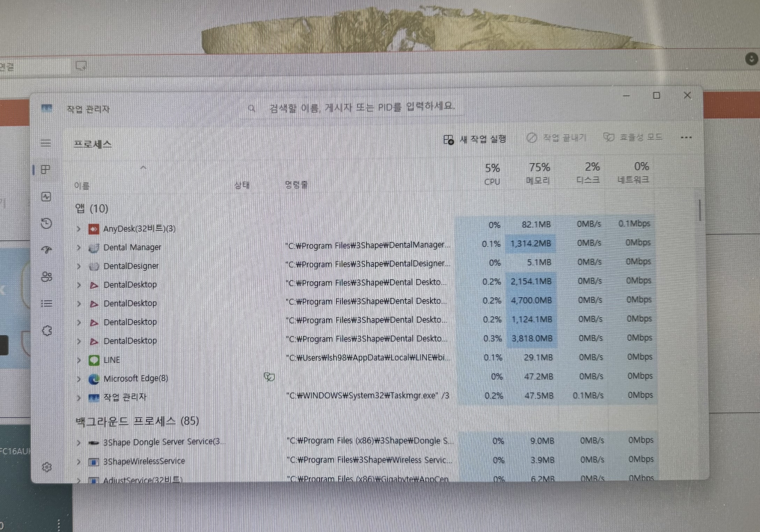Open the Services puzzle-piece sidebar icon
The image size is (760, 532).
pos(47,330)
